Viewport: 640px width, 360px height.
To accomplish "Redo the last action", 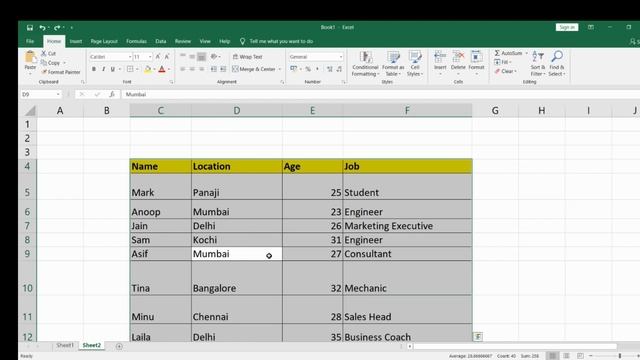I will tap(57, 27).
